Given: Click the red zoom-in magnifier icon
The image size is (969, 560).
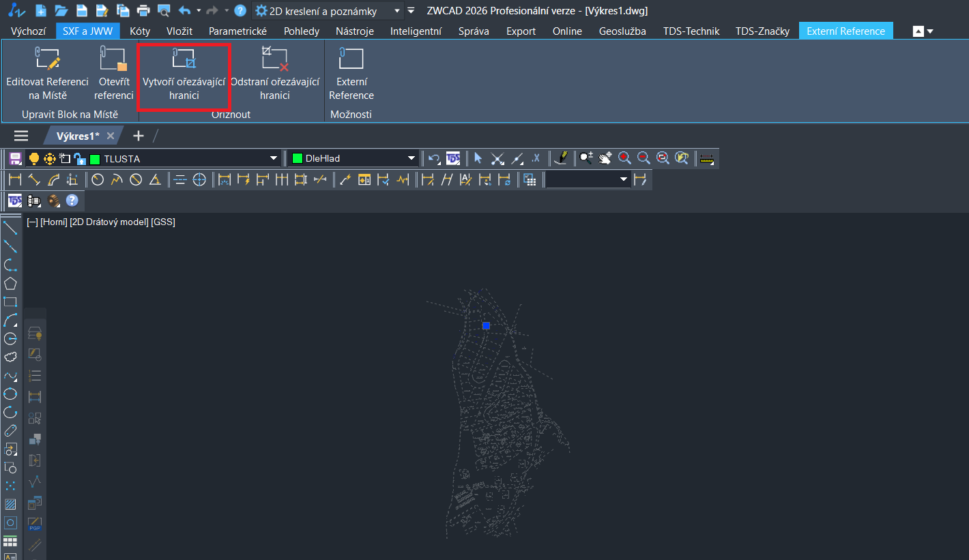Looking at the screenshot, I should (624, 158).
